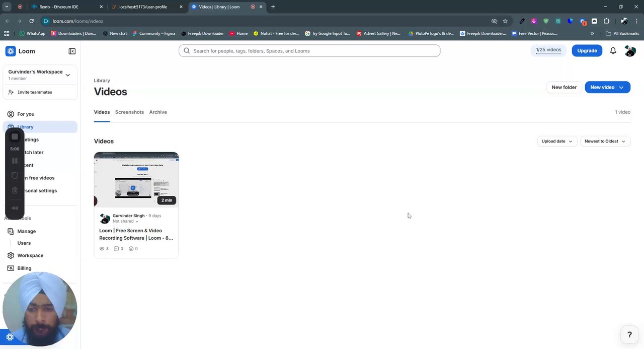This screenshot has height=349, width=644.
Task: Open the All Bookmarks folder
Action: [622, 34]
